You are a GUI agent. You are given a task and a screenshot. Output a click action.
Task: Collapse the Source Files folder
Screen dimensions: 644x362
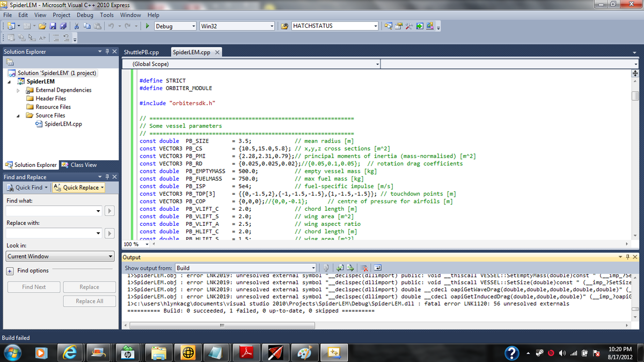coord(19,115)
